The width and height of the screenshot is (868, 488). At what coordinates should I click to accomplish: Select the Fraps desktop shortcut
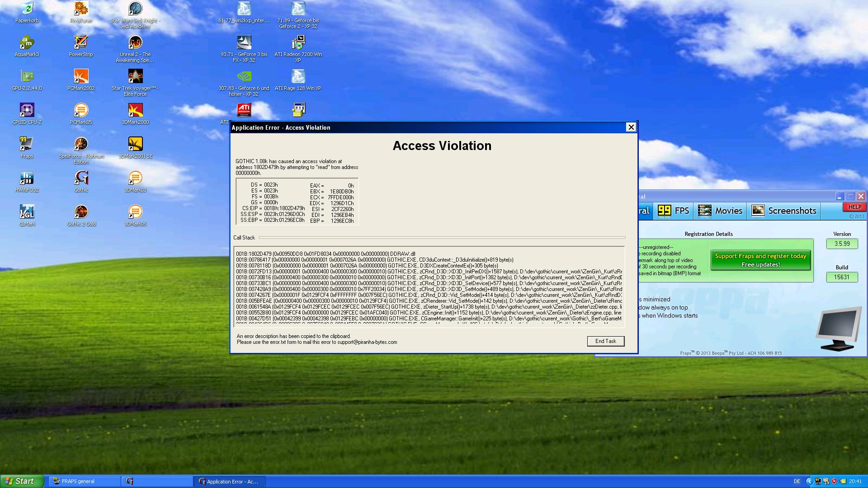point(27,145)
